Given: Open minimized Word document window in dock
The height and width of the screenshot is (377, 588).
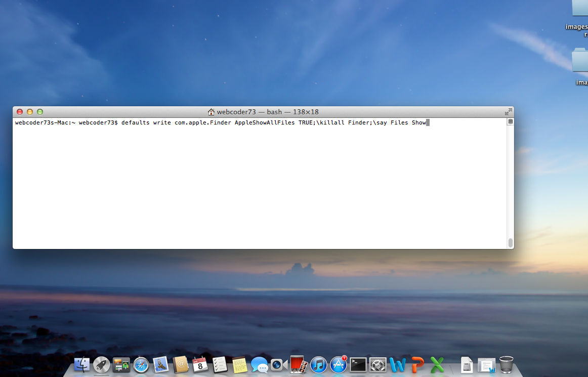Looking at the screenshot, I should [x=486, y=365].
